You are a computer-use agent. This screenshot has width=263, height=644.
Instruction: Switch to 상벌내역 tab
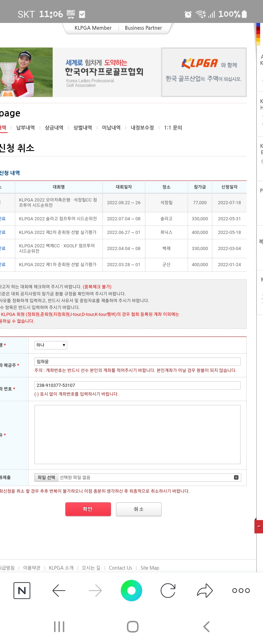pyautogui.click(x=83, y=128)
